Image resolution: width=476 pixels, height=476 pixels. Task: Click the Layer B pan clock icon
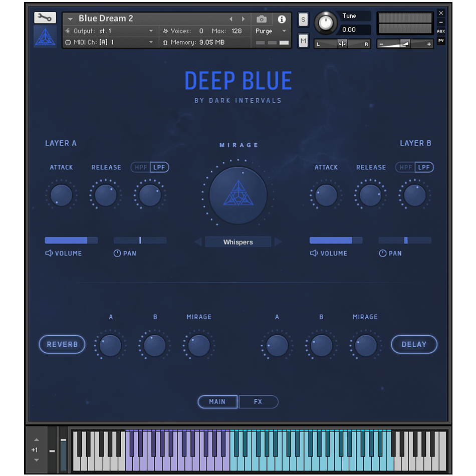coord(382,253)
